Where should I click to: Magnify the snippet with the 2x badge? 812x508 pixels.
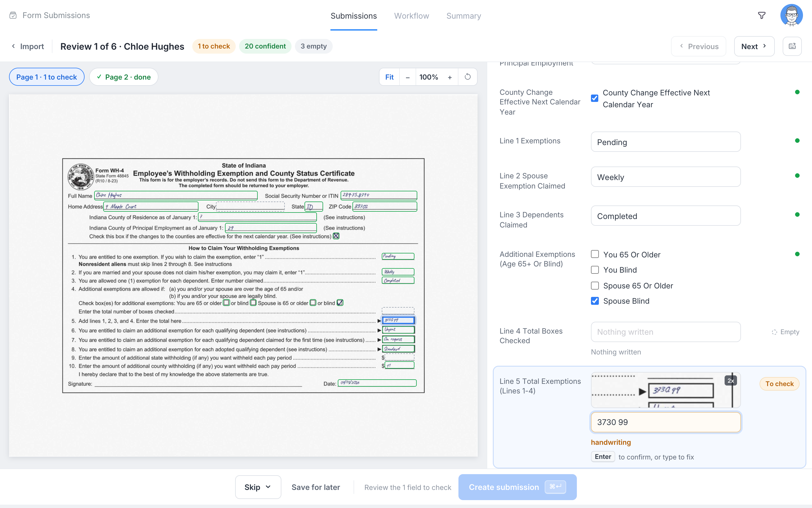pyautogui.click(x=731, y=380)
